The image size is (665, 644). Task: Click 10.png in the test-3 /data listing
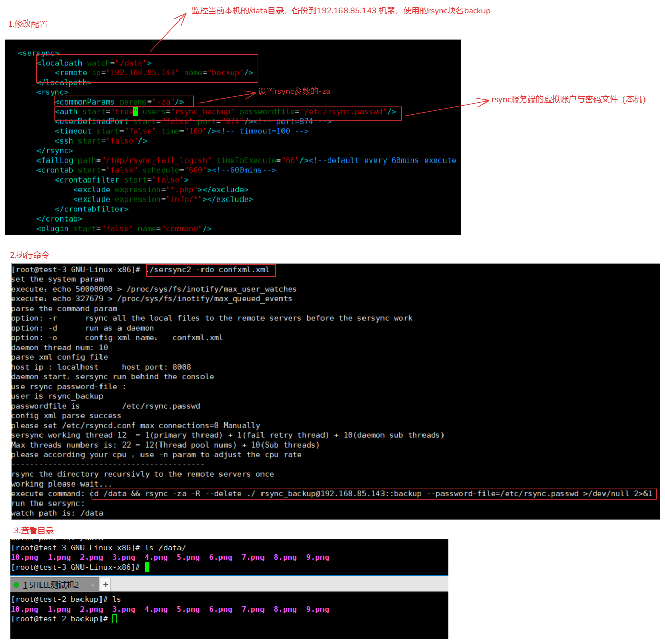pyautogui.click(x=25, y=557)
